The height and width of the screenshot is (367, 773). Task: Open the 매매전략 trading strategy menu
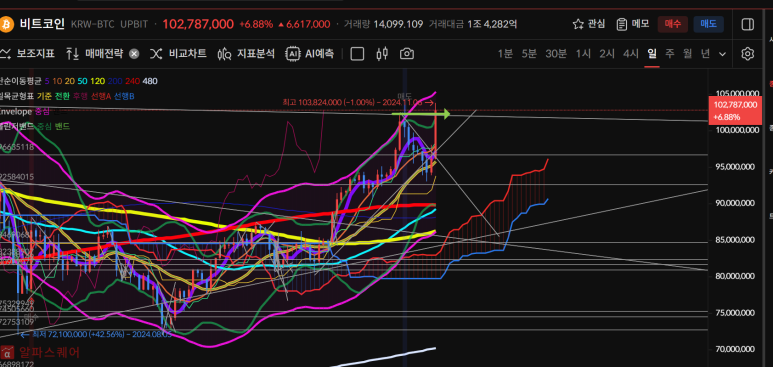[x=95, y=54]
